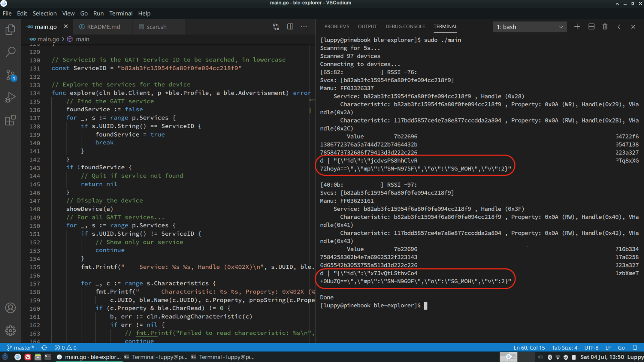Viewport: 644px width, 362px height.
Task: Switch to the README.md tab
Action: point(103,27)
